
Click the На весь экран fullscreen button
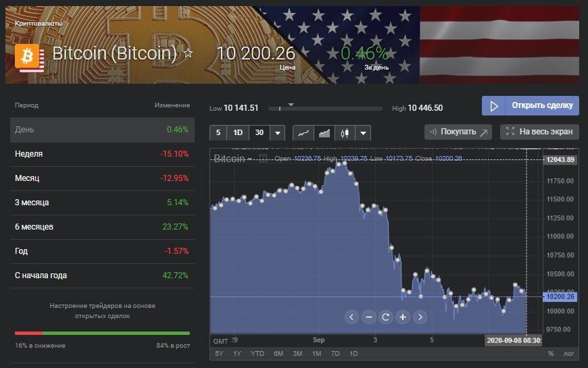(x=539, y=132)
